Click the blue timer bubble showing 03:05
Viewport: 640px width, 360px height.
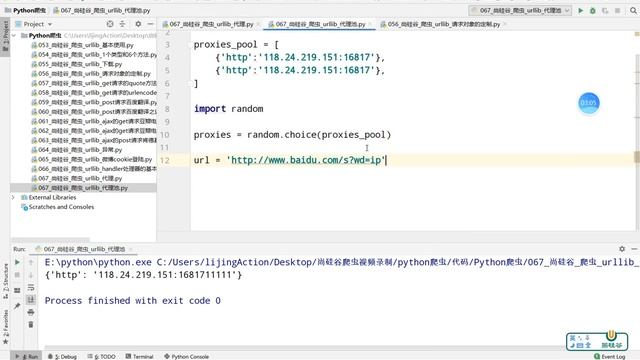click(589, 103)
